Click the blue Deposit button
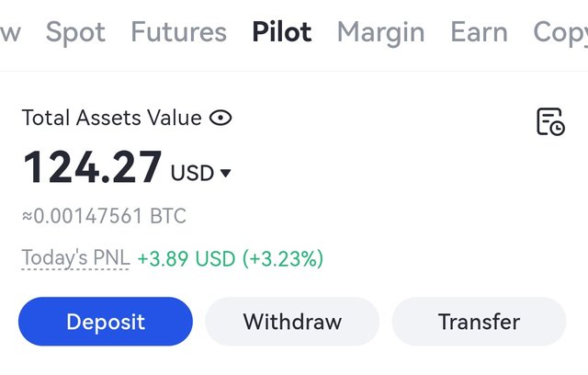588x375 pixels. point(106,322)
